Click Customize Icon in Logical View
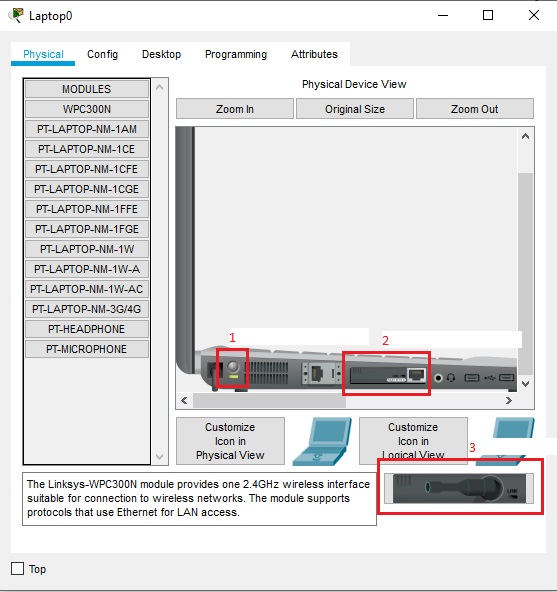Image resolution: width=557 pixels, height=592 pixels. [x=413, y=441]
